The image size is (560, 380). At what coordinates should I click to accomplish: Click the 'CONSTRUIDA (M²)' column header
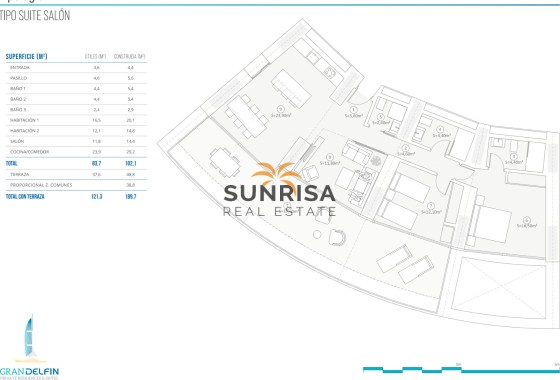coord(130,56)
